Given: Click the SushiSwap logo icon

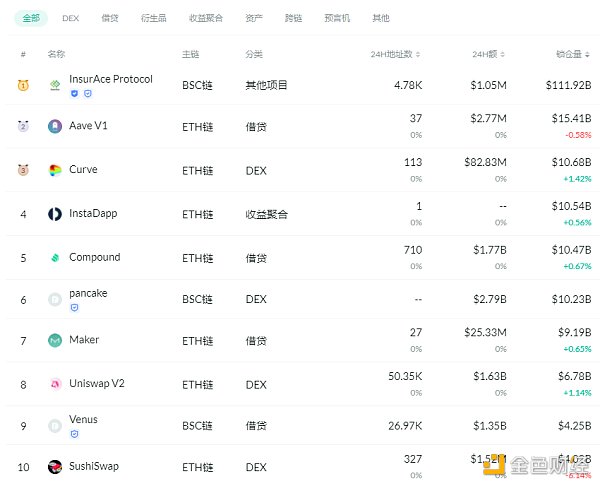Looking at the screenshot, I should [55, 467].
